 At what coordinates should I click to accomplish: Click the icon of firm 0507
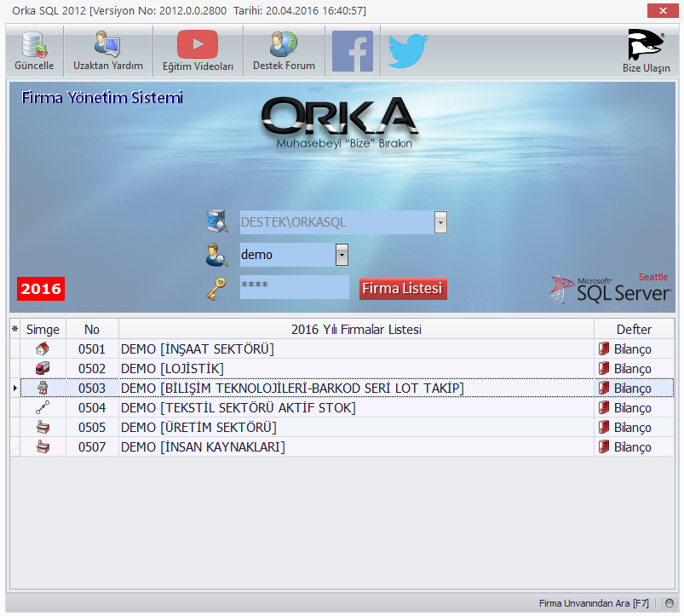pos(43,446)
